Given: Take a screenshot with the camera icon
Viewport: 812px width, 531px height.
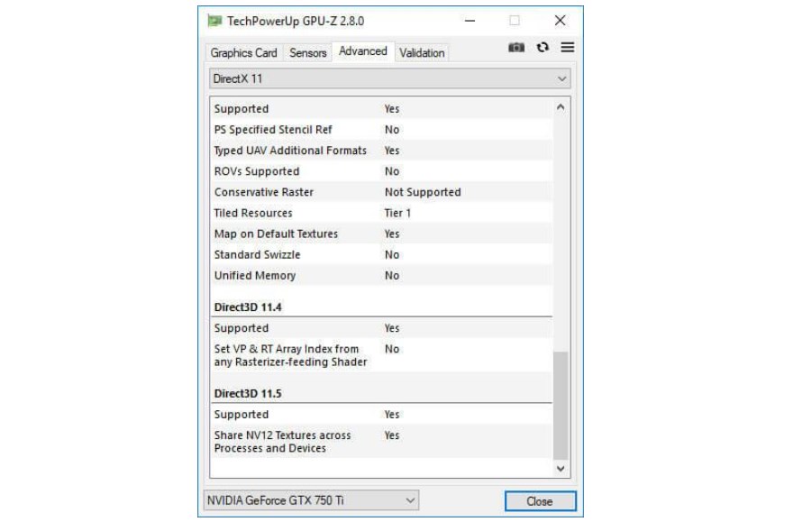Looking at the screenshot, I should click(x=515, y=48).
